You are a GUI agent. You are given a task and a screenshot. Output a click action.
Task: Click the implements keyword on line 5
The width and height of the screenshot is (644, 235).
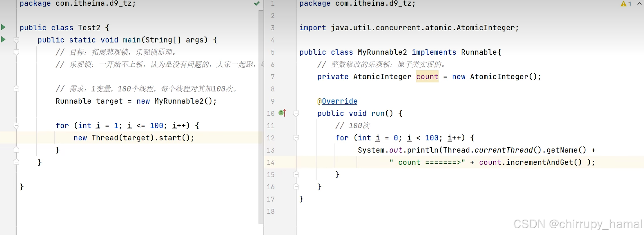[434, 52]
